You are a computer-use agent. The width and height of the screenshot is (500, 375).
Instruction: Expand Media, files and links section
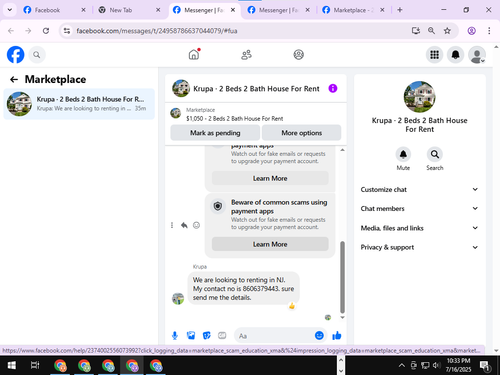419,228
